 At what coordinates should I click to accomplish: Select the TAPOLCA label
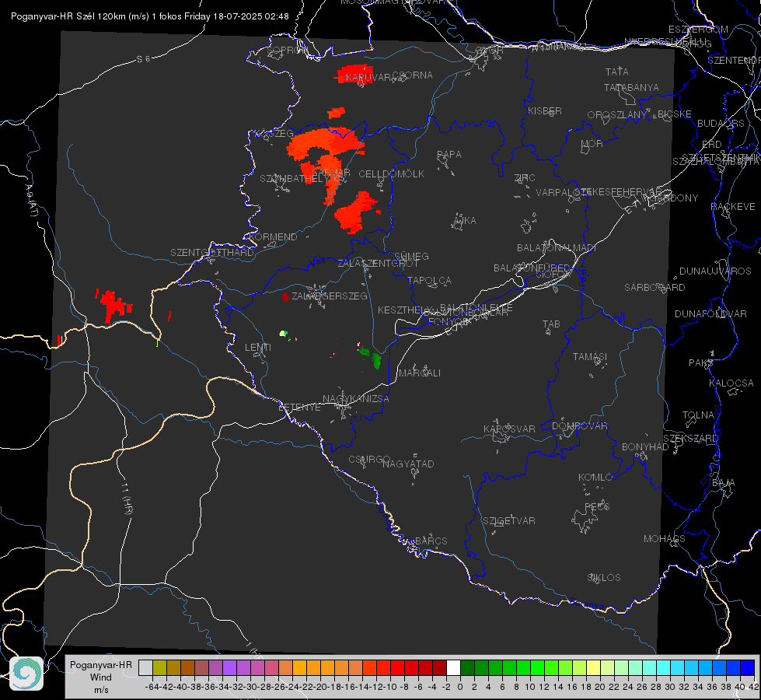[x=429, y=280]
